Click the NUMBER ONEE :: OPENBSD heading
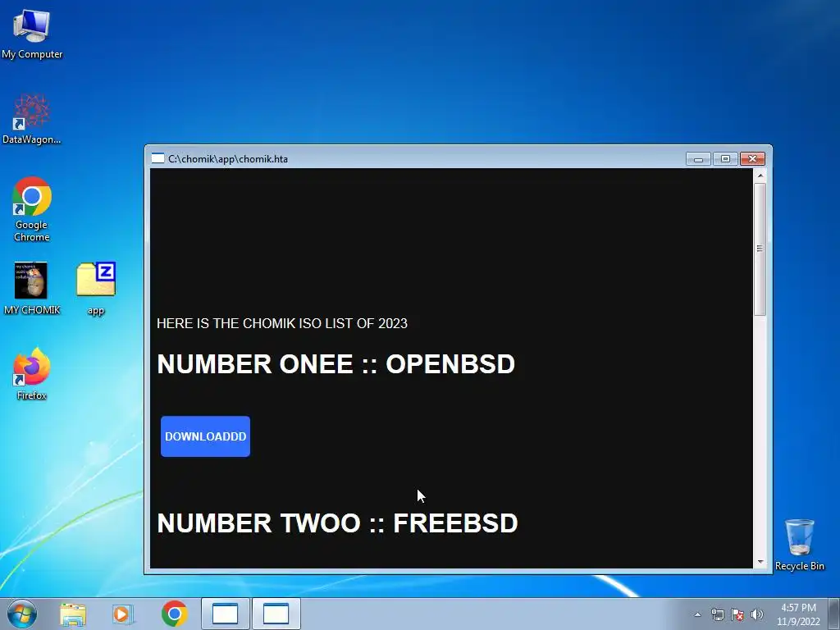The height and width of the screenshot is (630, 840). (336, 364)
